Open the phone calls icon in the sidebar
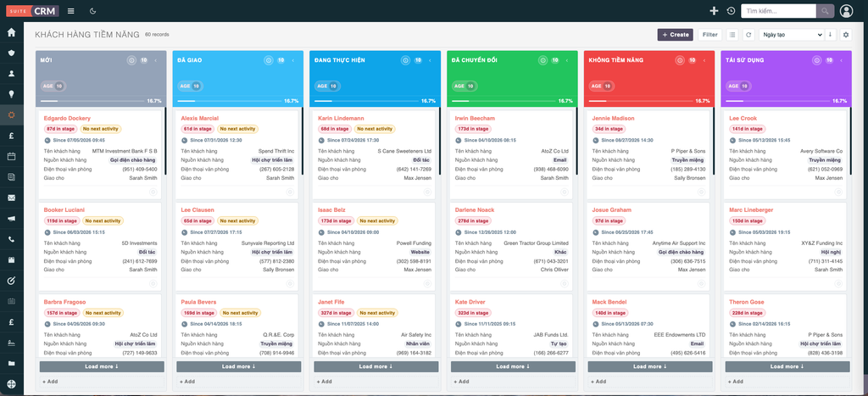This screenshot has height=396, width=868. [11, 239]
